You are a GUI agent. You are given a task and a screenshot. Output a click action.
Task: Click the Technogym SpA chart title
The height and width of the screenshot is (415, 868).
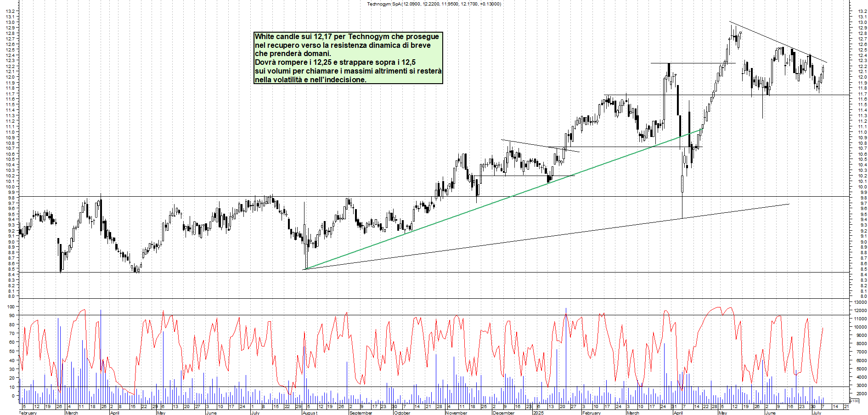(434, 4)
